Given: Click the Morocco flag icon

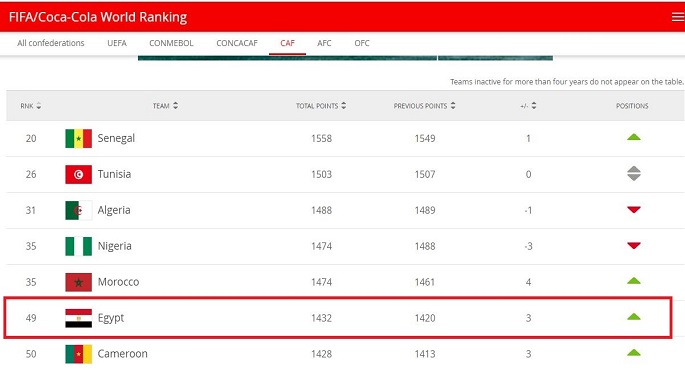Looking at the screenshot, I should coord(79,282).
